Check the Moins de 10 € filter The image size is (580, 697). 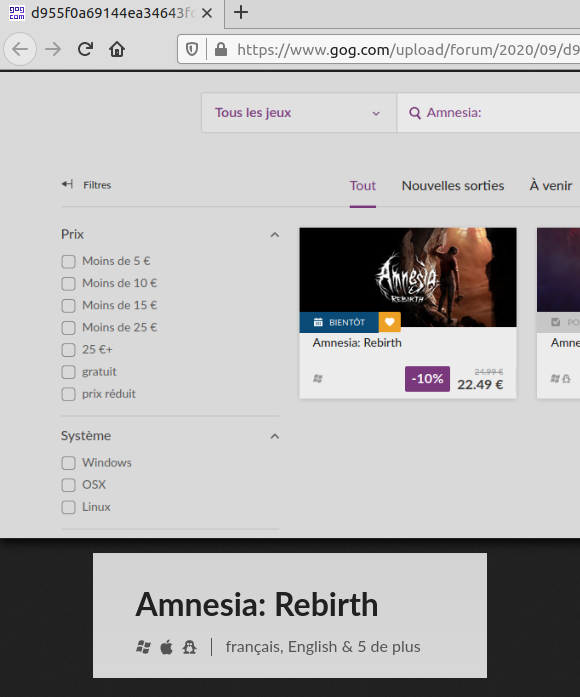(x=68, y=284)
